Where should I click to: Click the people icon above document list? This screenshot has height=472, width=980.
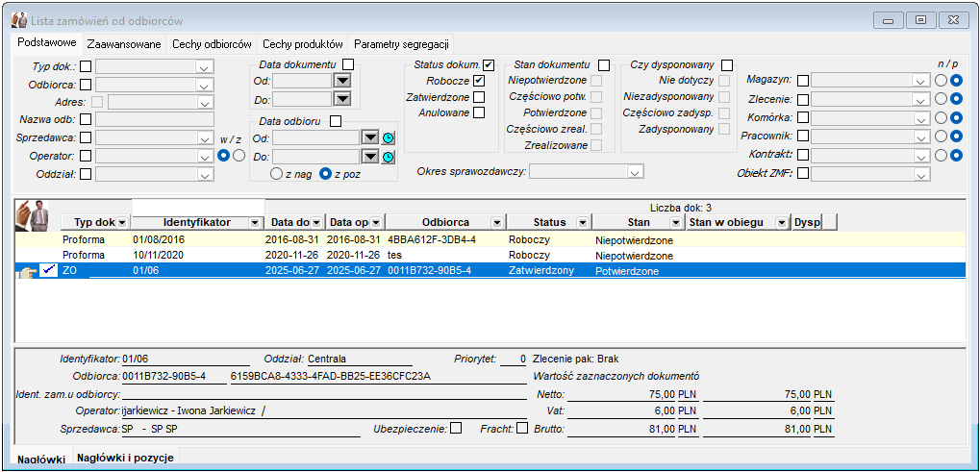(x=32, y=214)
